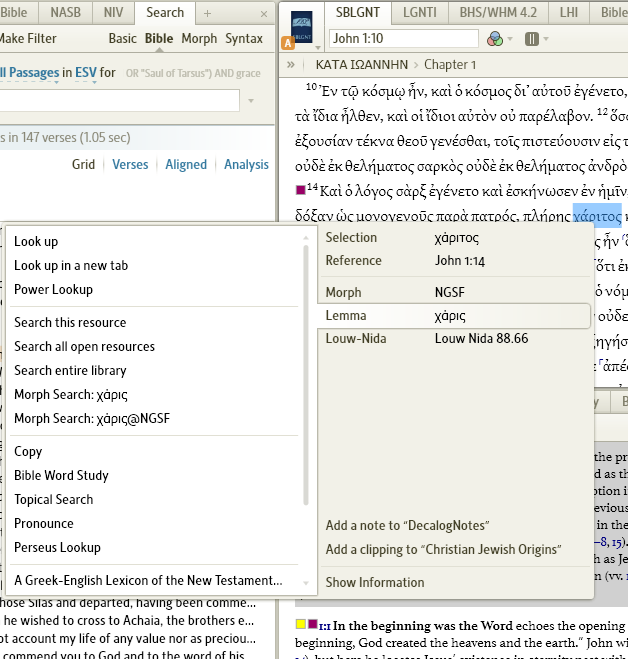Open the search query history dropdown
Viewport: 628px width, 659px height.
(251, 101)
